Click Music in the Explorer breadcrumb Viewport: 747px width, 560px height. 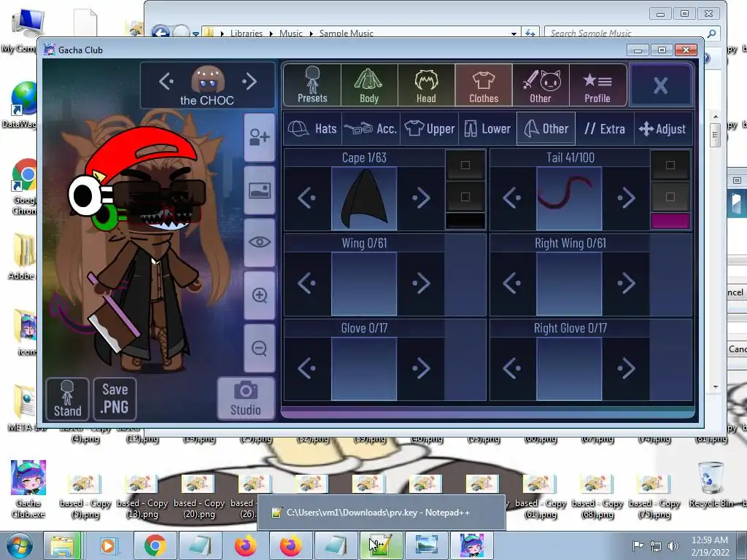coord(290,34)
